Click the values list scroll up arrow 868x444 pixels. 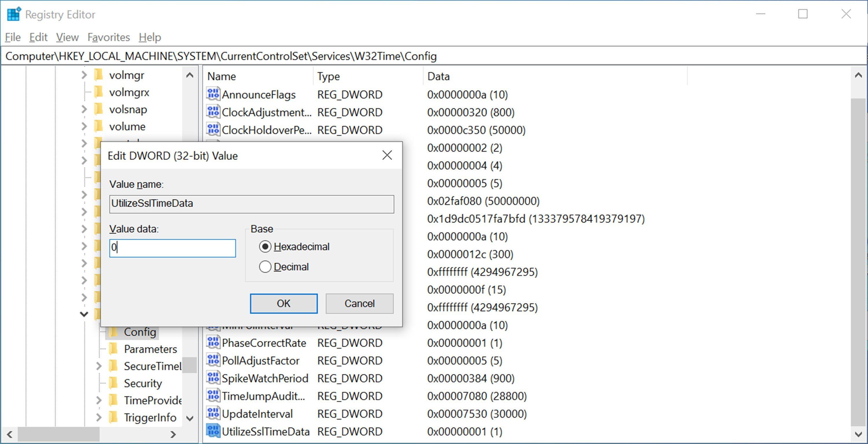click(x=858, y=75)
